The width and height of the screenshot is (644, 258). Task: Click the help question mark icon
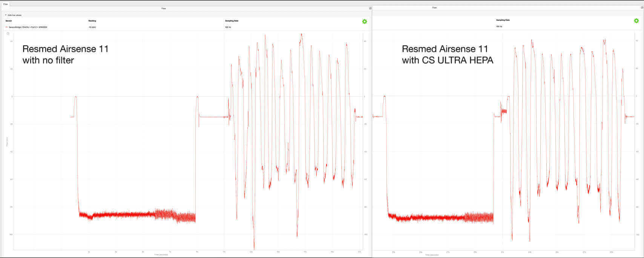click(8, 34)
